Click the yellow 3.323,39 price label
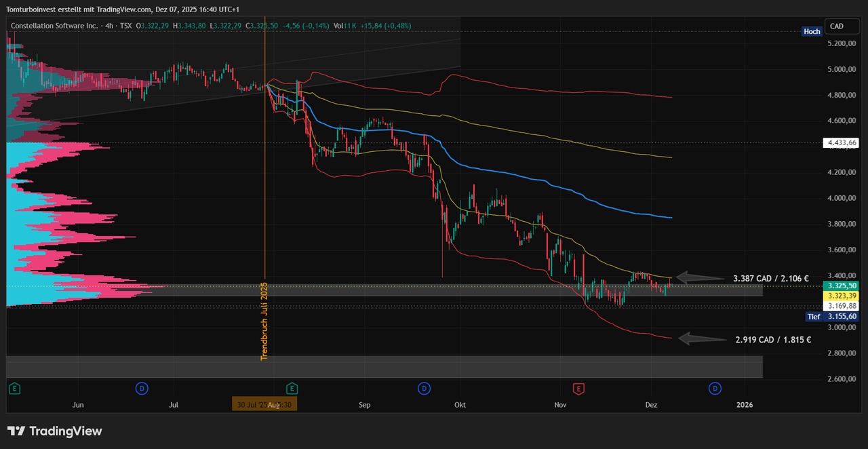 click(x=842, y=296)
